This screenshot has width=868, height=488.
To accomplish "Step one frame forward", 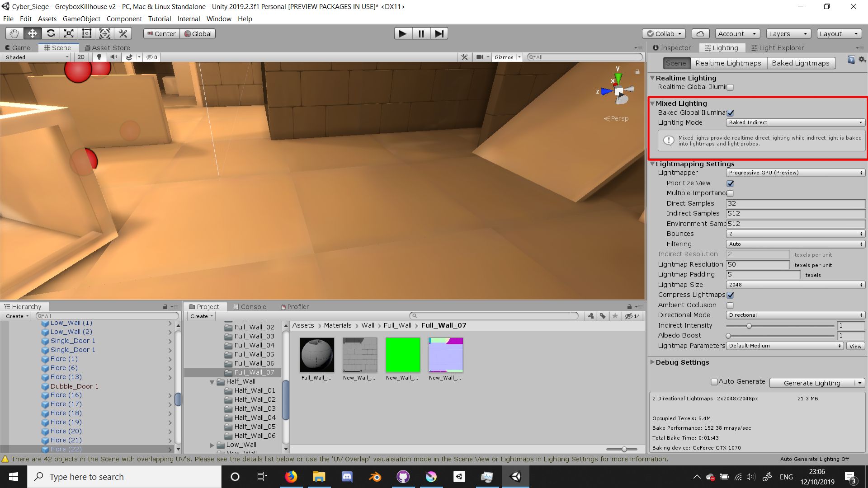I will pyautogui.click(x=439, y=33).
